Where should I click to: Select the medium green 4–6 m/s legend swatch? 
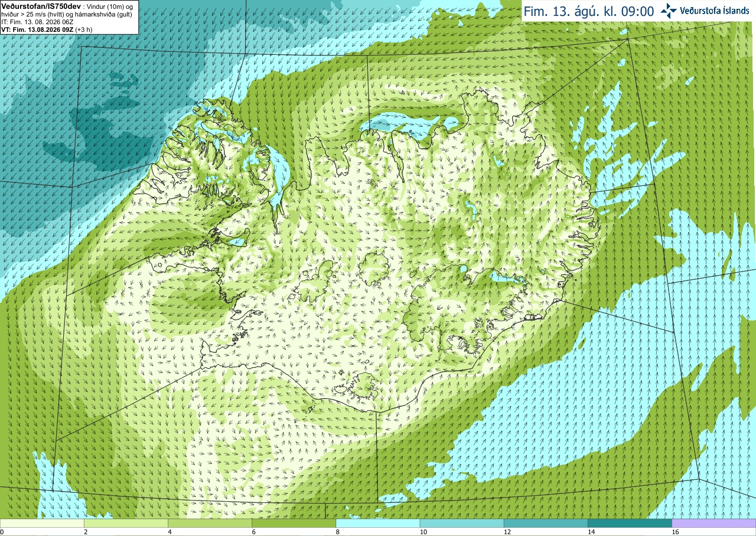click(210, 523)
